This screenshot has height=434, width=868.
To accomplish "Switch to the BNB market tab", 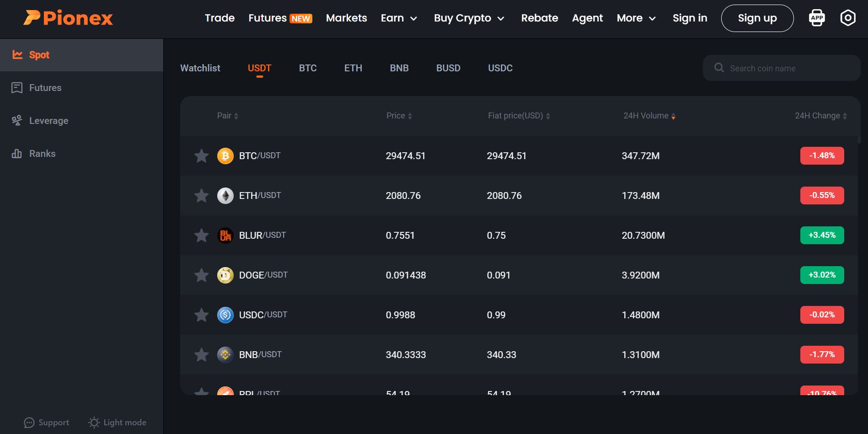I will pyautogui.click(x=399, y=68).
